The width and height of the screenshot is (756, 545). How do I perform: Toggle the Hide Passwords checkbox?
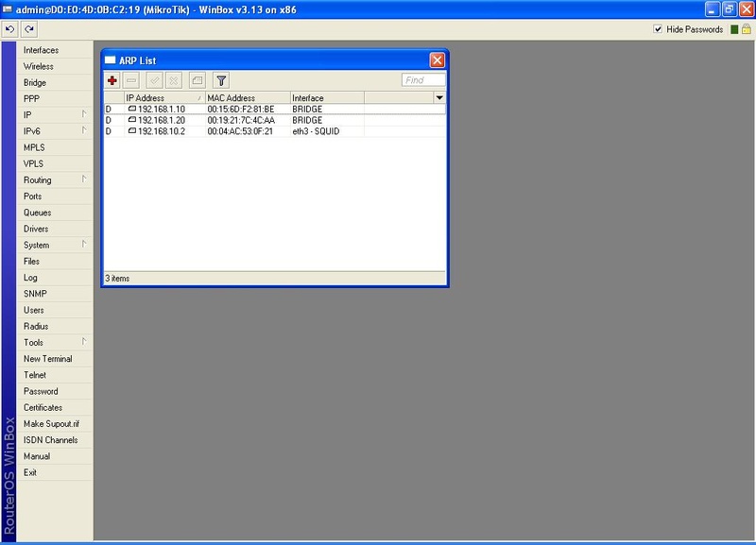click(x=658, y=29)
